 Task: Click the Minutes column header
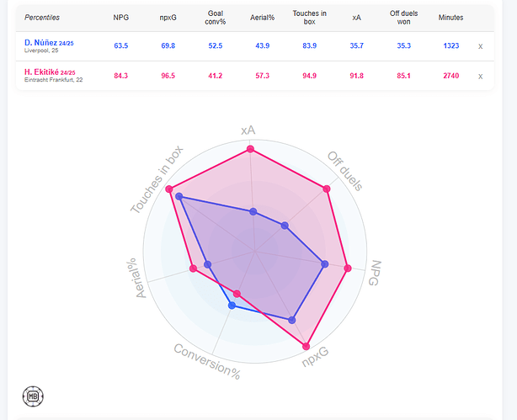tap(450, 18)
